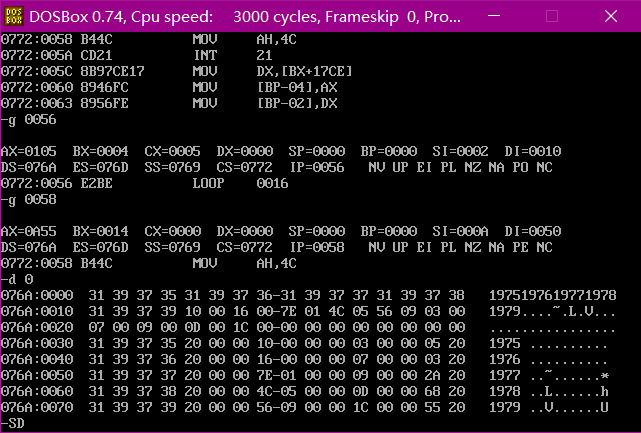Click 'MOV DX,[BX+17CE]' instruction
Image resolution: width=641 pixels, height=433 pixels.
click(x=272, y=72)
